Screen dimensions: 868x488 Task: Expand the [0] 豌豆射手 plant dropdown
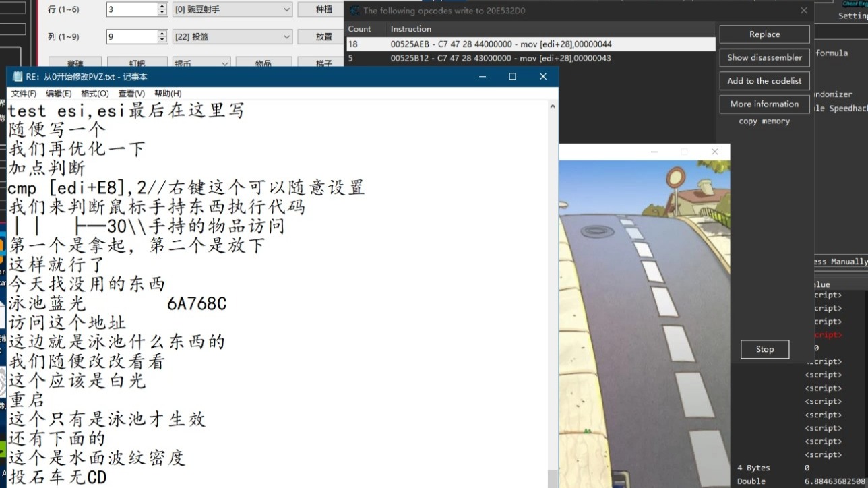click(x=232, y=9)
